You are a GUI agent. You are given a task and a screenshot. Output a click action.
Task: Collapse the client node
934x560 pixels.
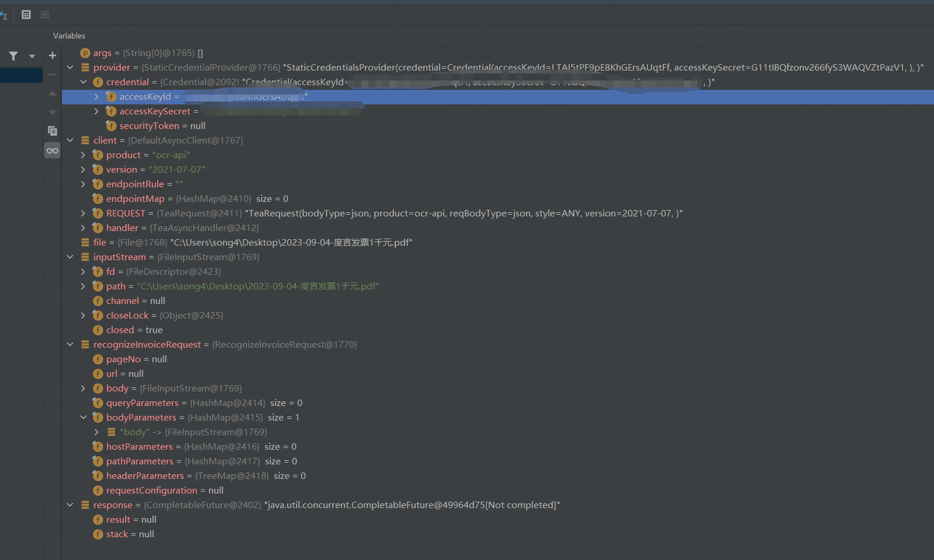pyautogui.click(x=70, y=141)
